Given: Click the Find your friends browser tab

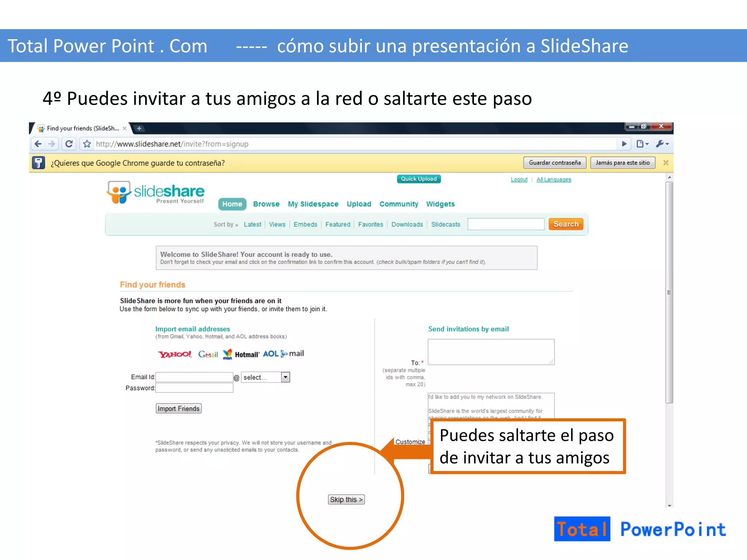Looking at the screenshot, I should [82, 128].
